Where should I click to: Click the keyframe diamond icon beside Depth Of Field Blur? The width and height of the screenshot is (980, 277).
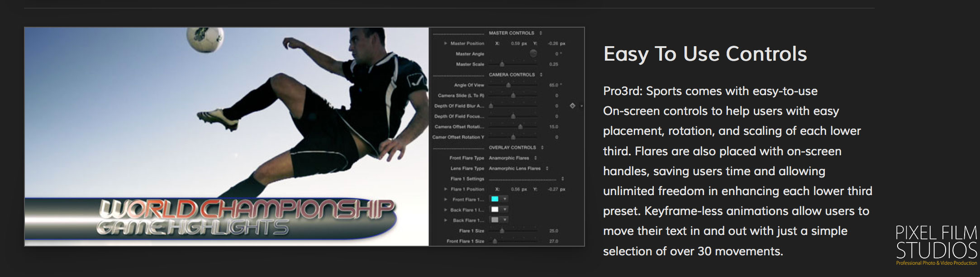[x=572, y=106]
